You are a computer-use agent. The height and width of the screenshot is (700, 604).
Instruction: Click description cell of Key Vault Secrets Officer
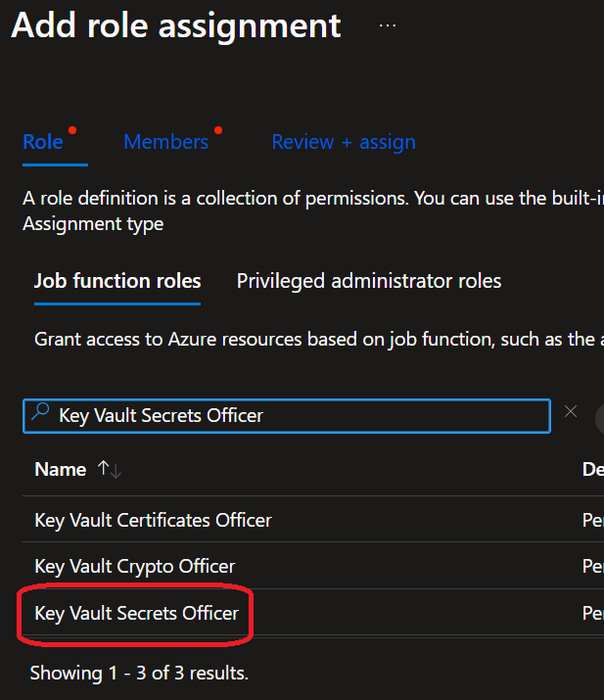point(593,614)
